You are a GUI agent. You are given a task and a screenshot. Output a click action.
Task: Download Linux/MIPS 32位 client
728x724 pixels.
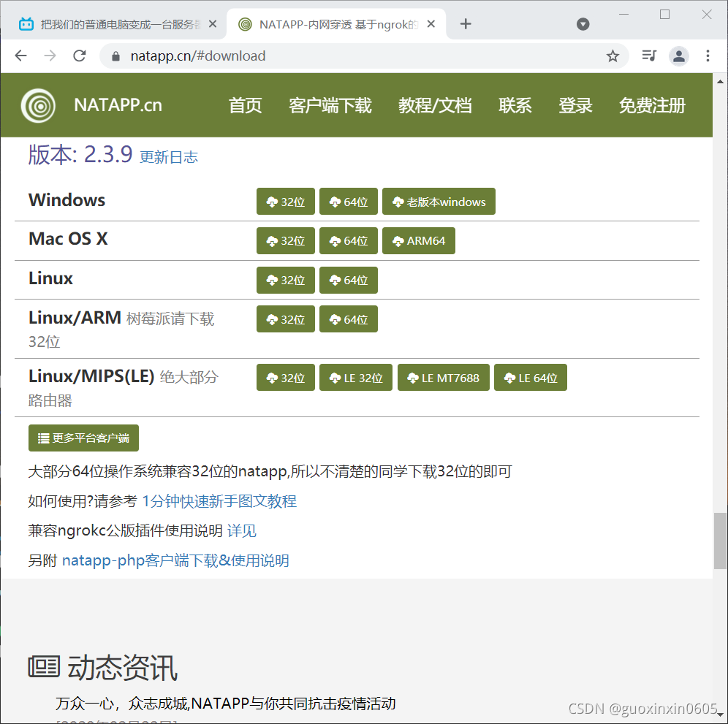point(286,378)
